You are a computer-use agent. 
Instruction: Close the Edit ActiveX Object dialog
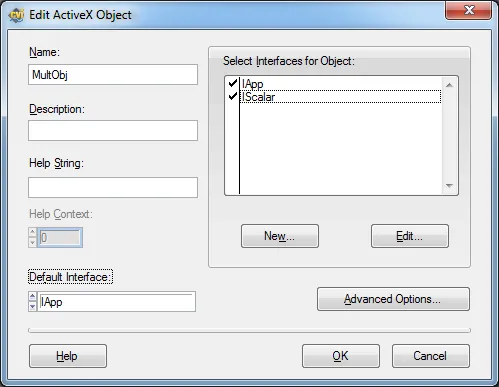tap(468, 10)
